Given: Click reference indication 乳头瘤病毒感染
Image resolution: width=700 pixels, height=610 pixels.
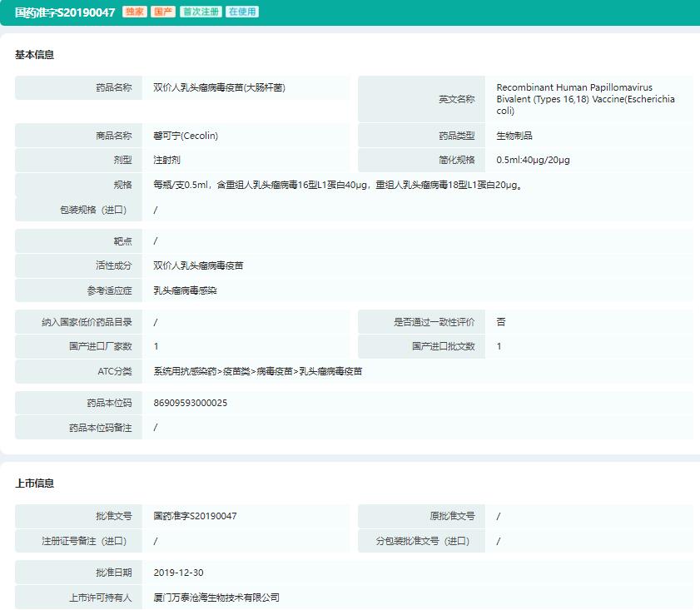Looking at the screenshot, I should [x=186, y=290].
